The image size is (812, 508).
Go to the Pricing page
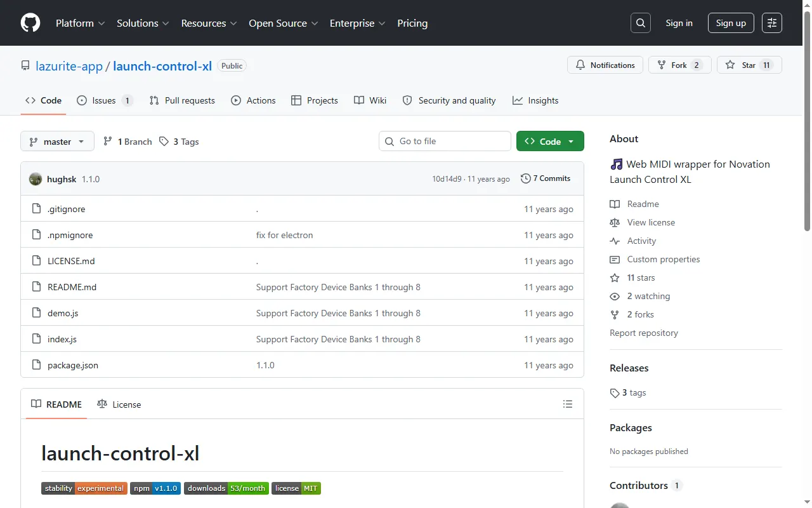(x=412, y=23)
